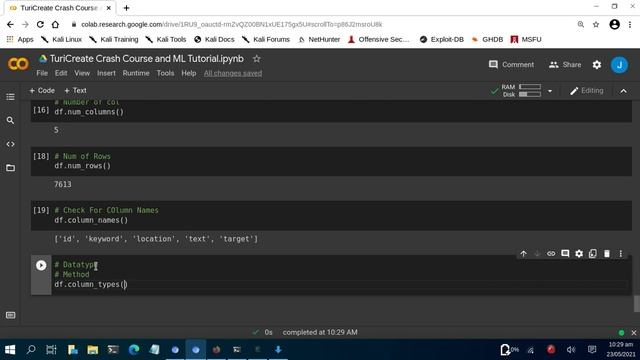Open the Runtime menu
640x360 pixels.
point(136,73)
